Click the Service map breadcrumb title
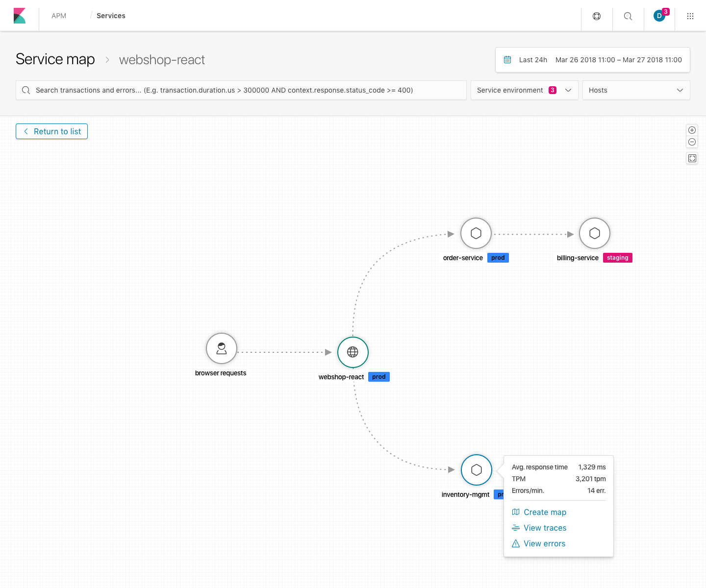 pyautogui.click(x=55, y=59)
